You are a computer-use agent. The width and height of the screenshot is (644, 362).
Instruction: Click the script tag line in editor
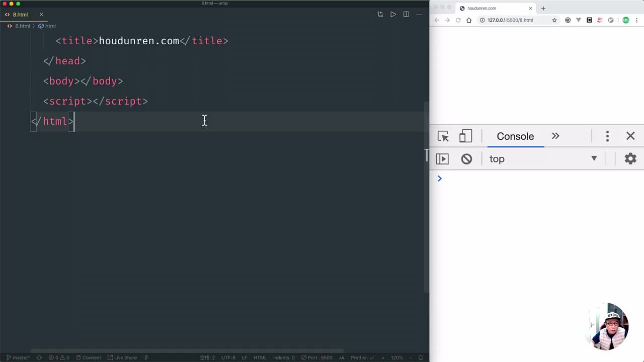[96, 101]
